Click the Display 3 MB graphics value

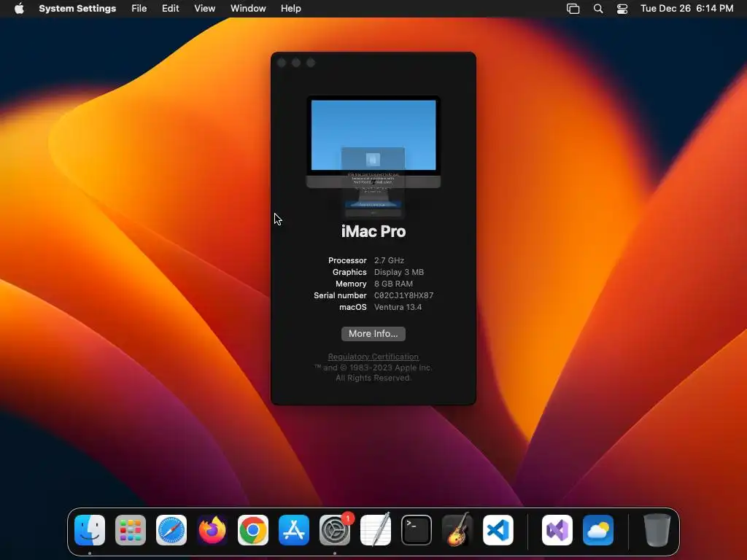pyautogui.click(x=399, y=273)
